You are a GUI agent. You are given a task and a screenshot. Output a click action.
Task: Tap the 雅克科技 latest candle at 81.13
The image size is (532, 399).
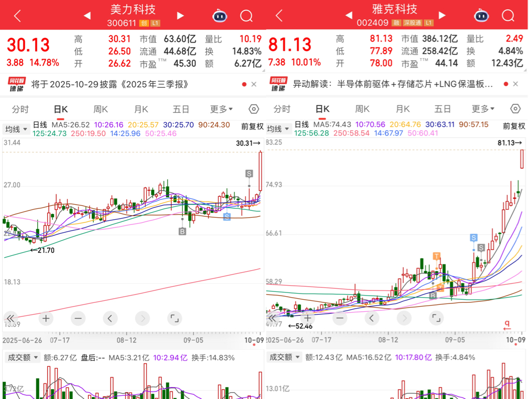tap(522, 159)
